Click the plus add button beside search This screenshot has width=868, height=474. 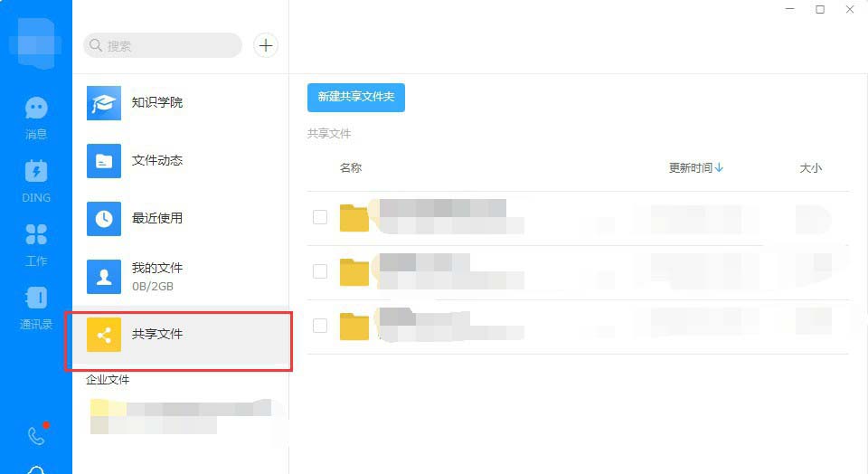(266, 45)
